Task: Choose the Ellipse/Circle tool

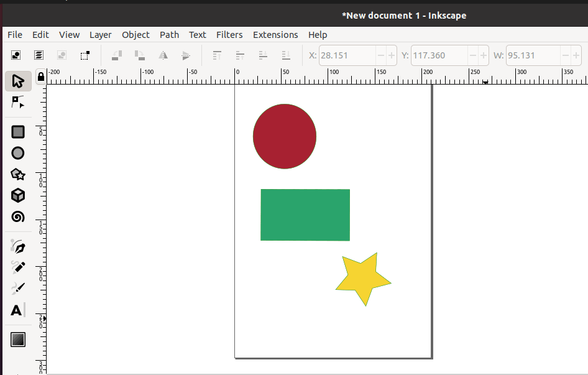Action: [17, 153]
